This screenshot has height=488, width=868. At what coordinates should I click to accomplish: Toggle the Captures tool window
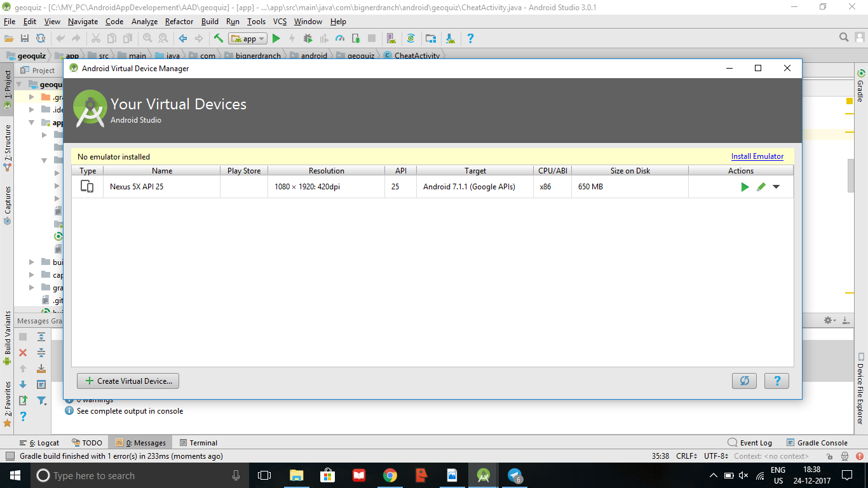tap(8, 205)
